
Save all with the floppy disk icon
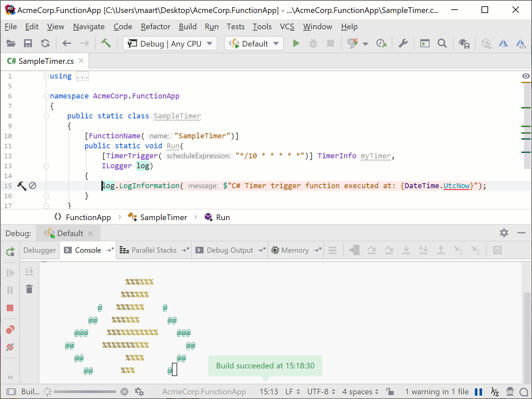click(x=28, y=44)
